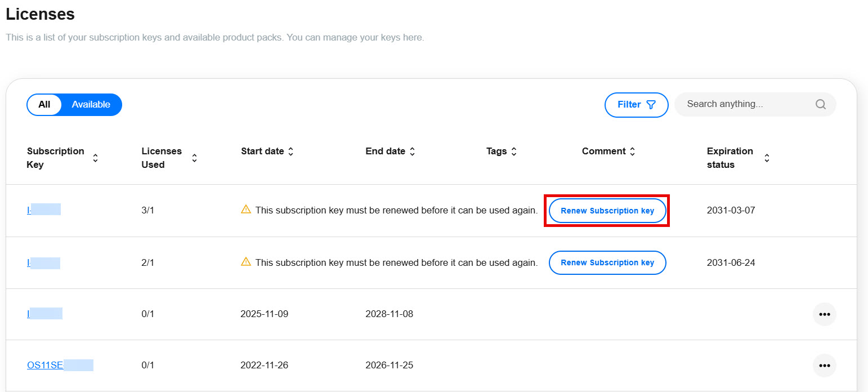Click the Expiration status sort icon
Image resolution: width=868 pixels, height=392 pixels.
click(767, 158)
